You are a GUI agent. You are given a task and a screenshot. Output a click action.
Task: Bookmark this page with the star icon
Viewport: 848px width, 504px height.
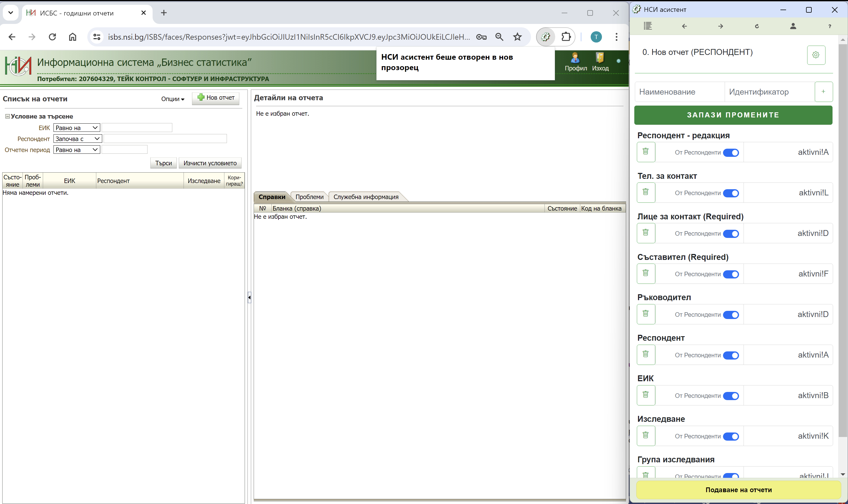coord(517,37)
